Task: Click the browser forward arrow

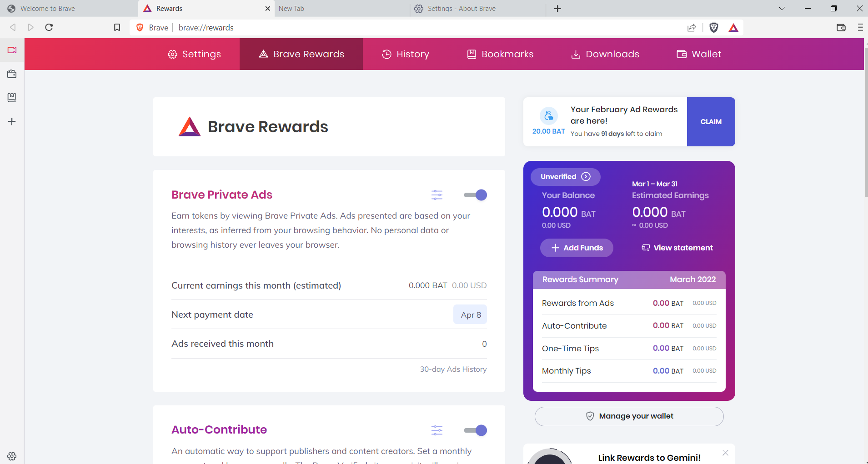Action: (30, 27)
